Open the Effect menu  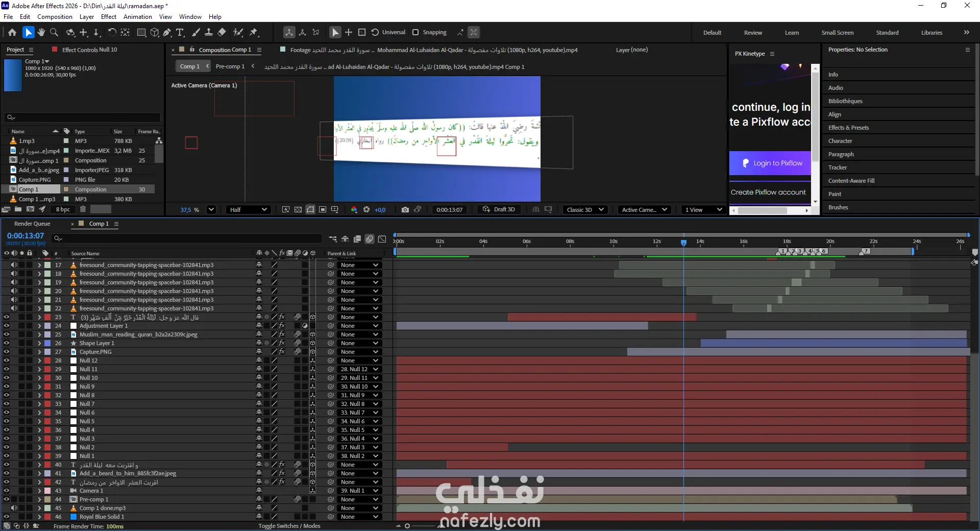[109, 17]
